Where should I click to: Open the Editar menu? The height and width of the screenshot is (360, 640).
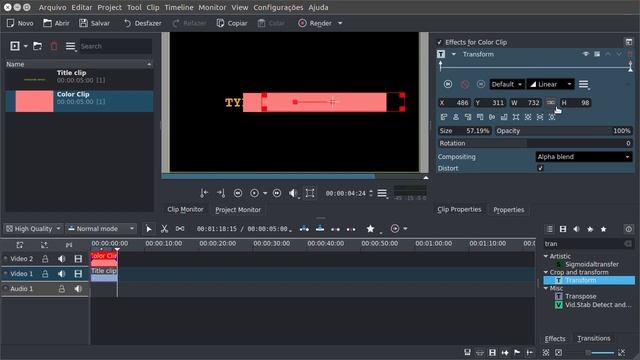point(82,7)
